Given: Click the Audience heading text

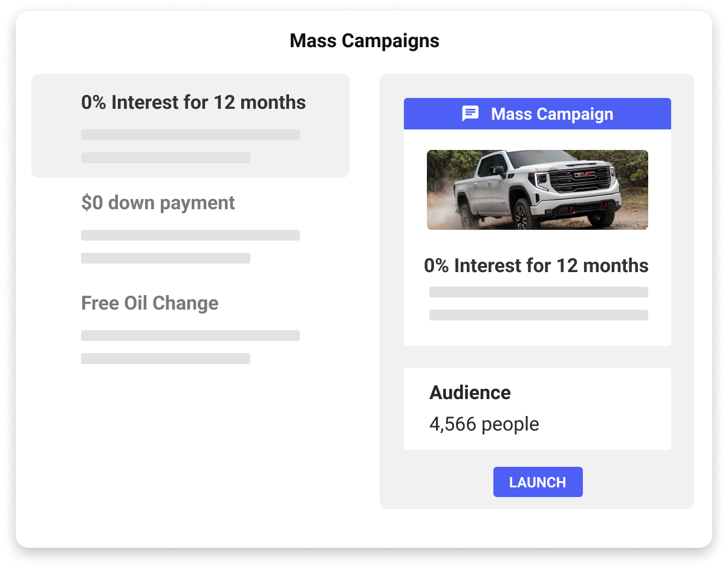Looking at the screenshot, I should pos(470,392).
